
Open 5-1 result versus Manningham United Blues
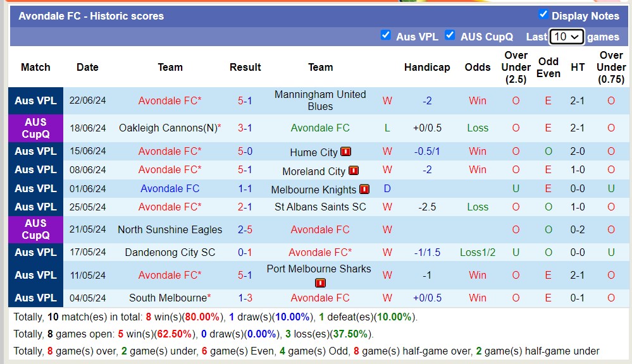(245, 100)
